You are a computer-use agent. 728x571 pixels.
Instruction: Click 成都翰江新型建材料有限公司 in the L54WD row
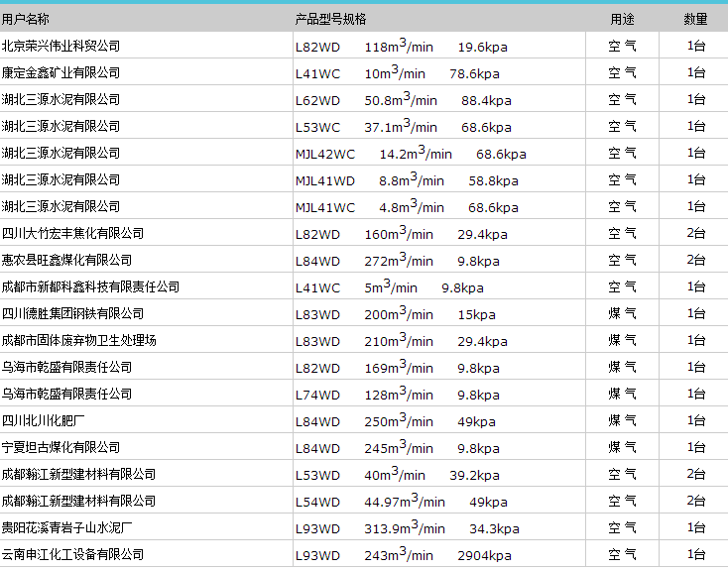(79, 501)
